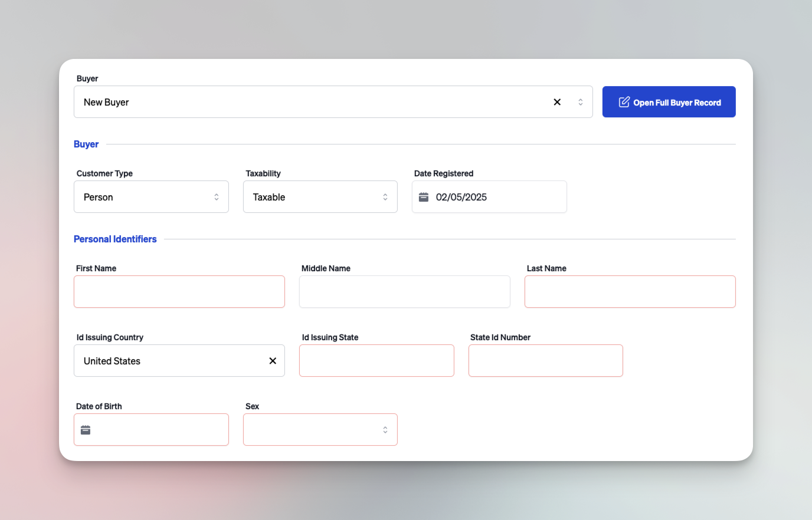Click the pencil edit icon on the blue button
Viewport: 812px width, 520px height.
click(x=624, y=102)
